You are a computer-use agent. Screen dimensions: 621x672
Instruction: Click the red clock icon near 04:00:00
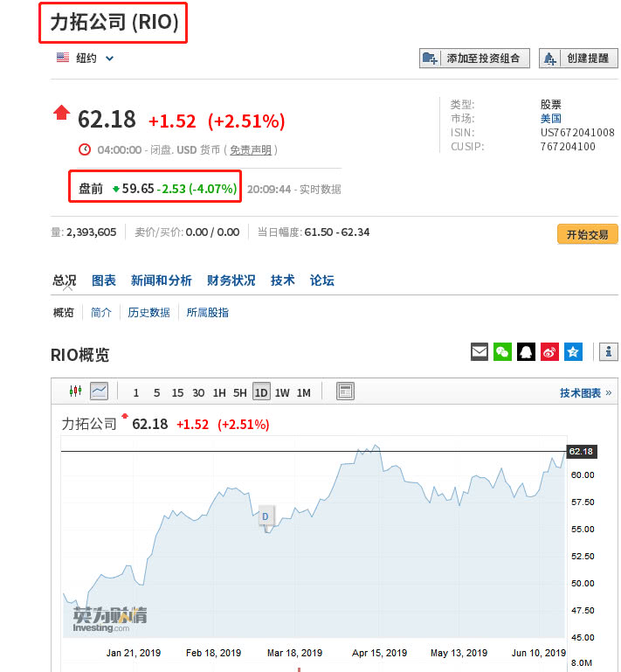[x=85, y=149]
